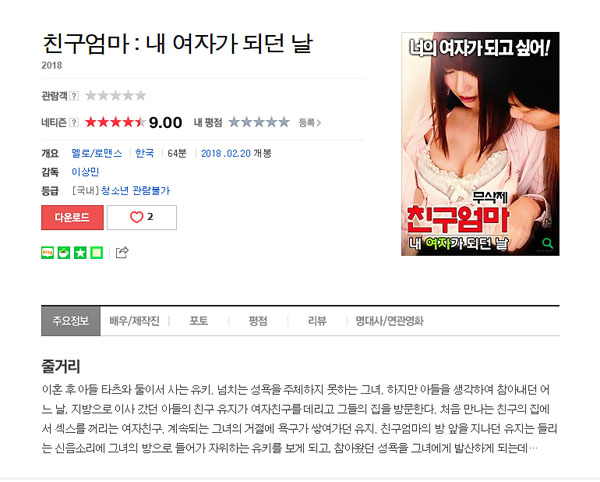This screenshot has height=482, width=600.
Task: Share to Naver cafe icon
Action: point(64,253)
